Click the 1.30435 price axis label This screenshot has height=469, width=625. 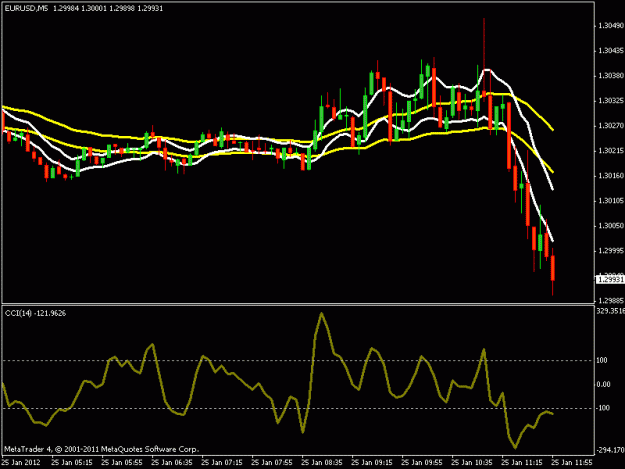click(611, 51)
